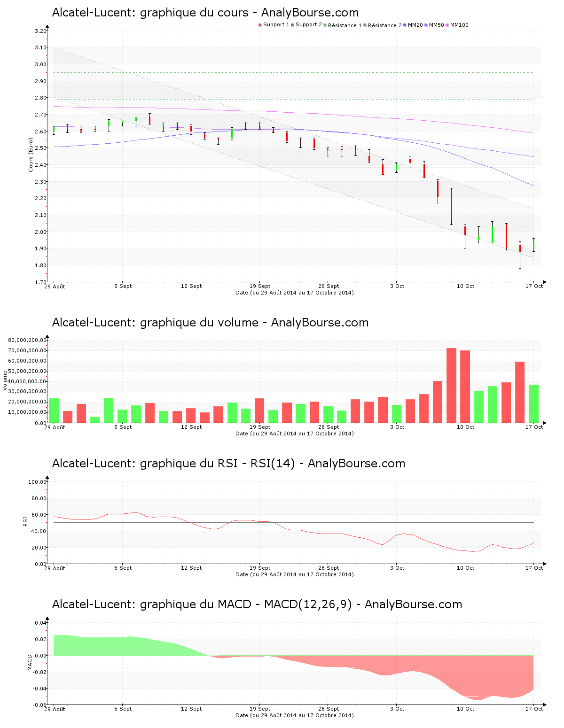564x728 pixels.
Task: Click the tallest red volume bar
Action: click(x=451, y=385)
